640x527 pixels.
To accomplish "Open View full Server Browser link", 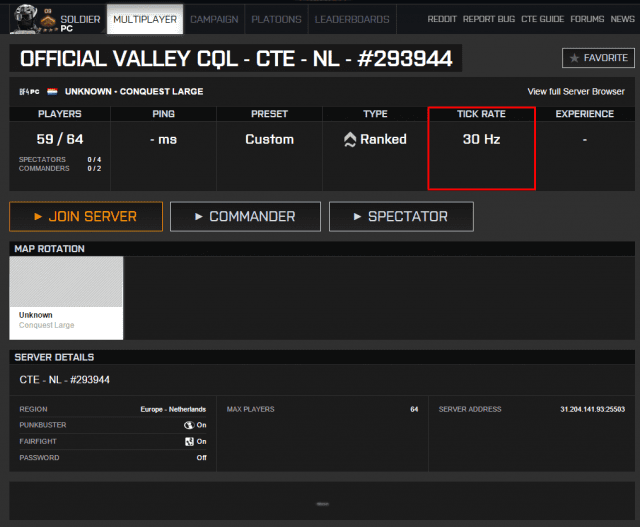I will 575,92.
